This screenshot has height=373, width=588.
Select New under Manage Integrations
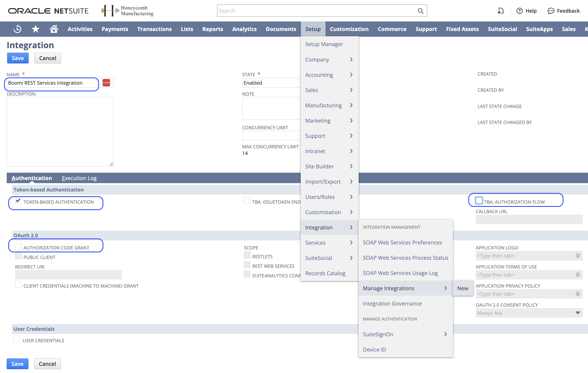(462, 288)
